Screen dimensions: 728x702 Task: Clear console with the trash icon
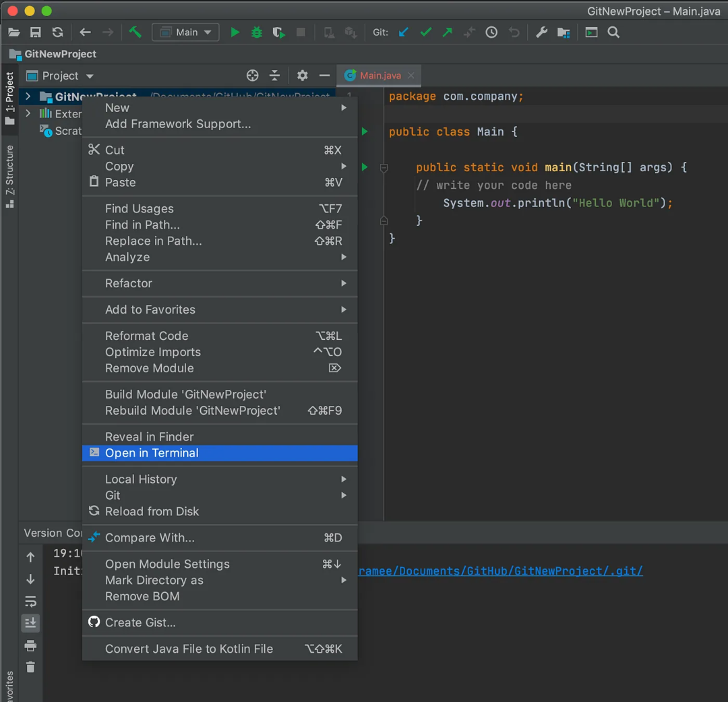(30, 667)
